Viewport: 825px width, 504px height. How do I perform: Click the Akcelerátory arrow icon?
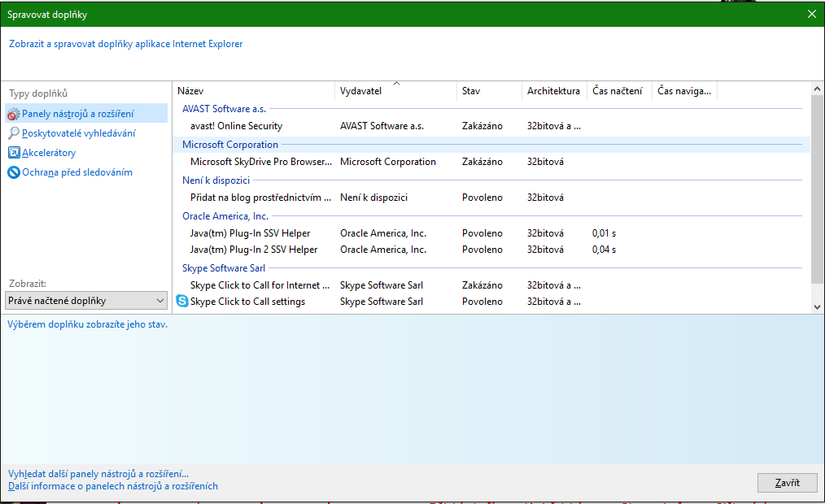[x=13, y=153]
